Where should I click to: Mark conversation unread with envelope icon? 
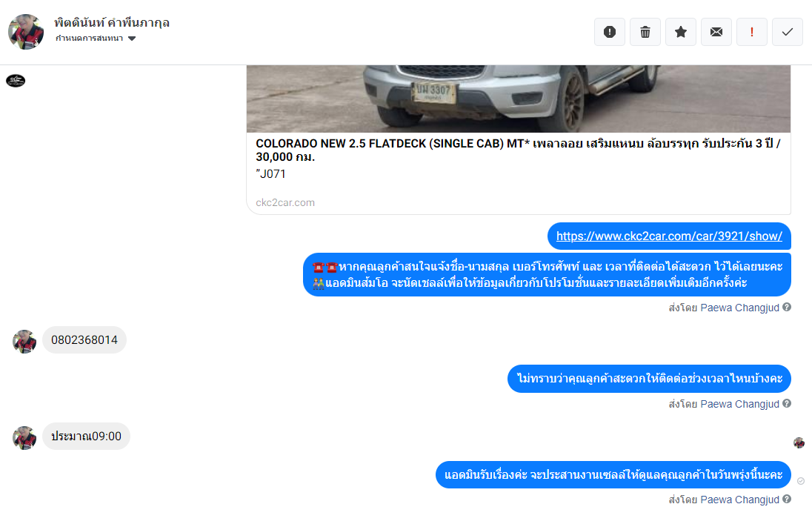(716, 32)
